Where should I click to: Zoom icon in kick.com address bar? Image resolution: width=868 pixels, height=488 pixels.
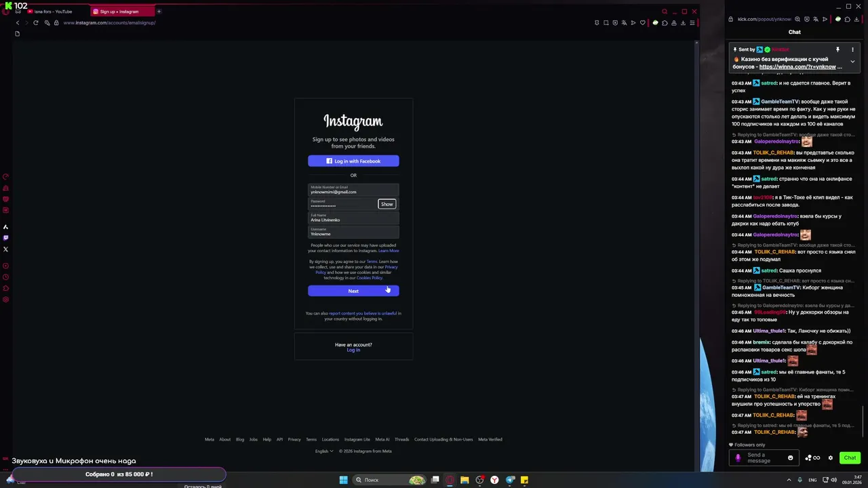798,19
